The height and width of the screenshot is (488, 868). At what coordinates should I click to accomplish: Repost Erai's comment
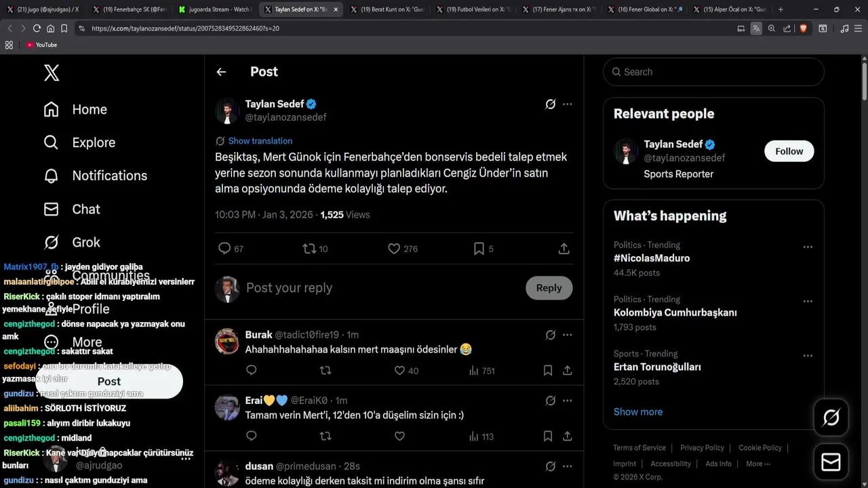click(x=325, y=436)
